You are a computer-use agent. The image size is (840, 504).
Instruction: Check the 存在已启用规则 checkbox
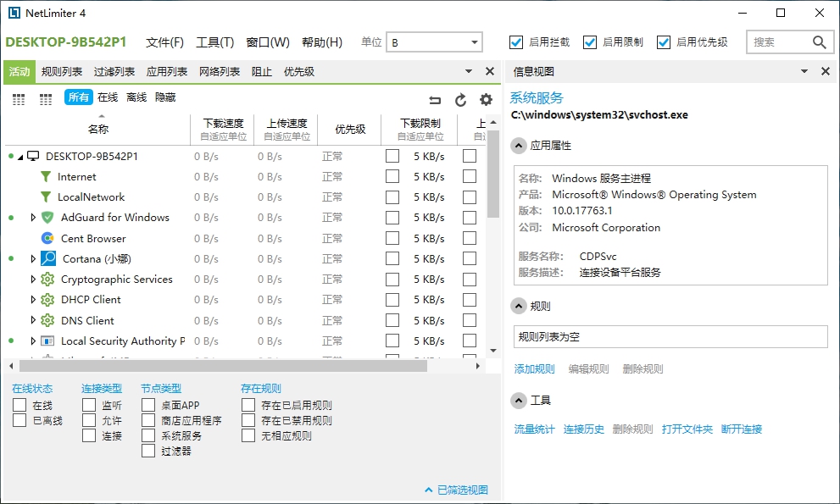click(248, 405)
